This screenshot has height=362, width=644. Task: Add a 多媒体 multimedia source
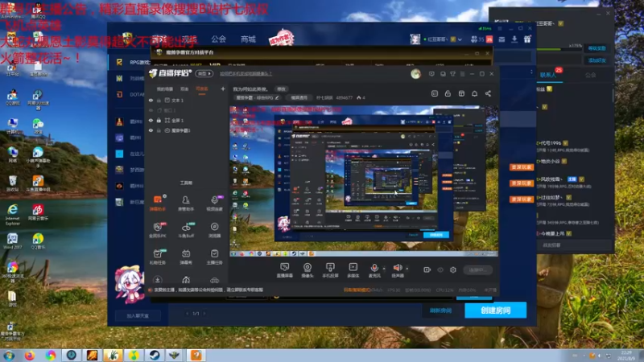pyautogui.click(x=353, y=270)
